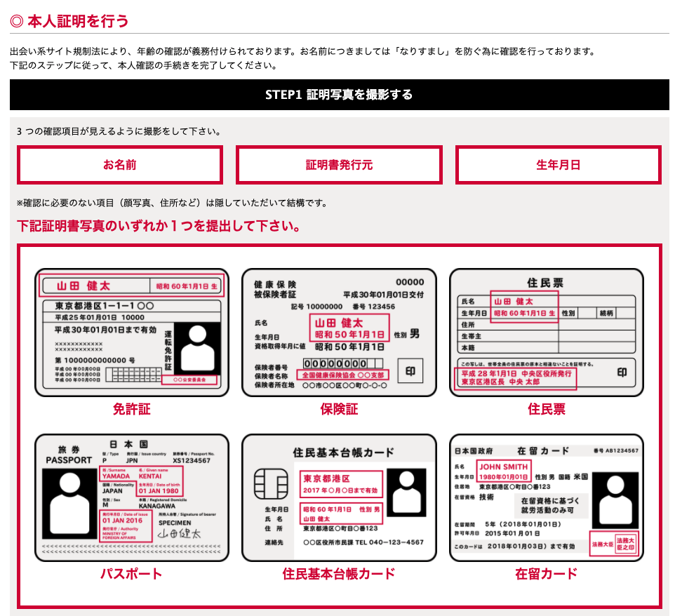Viewport: 675px width, 616px height.
Task: Click the 出会い系サイト規制法 explanation sentence
Action: point(303,51)
